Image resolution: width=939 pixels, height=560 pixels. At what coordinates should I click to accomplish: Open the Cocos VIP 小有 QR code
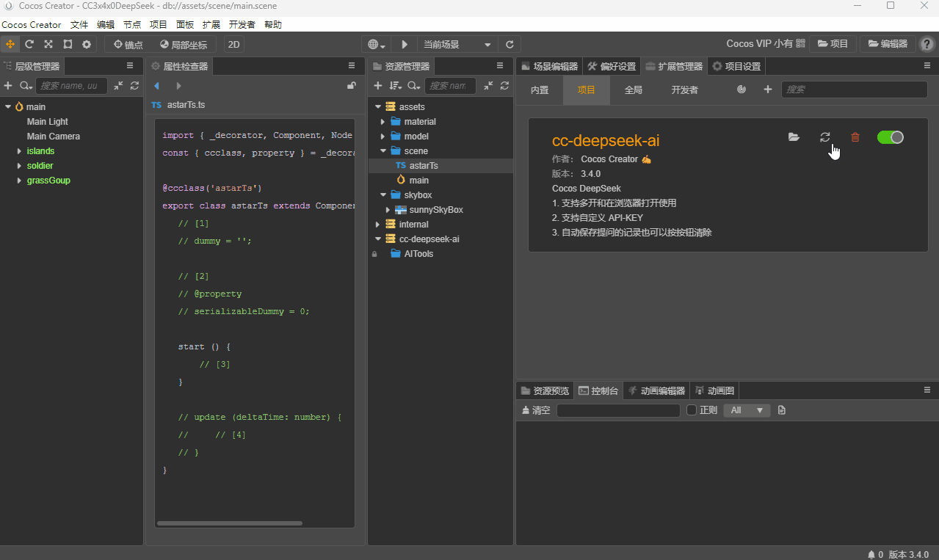pyautogui.click(x=800, y=44)
